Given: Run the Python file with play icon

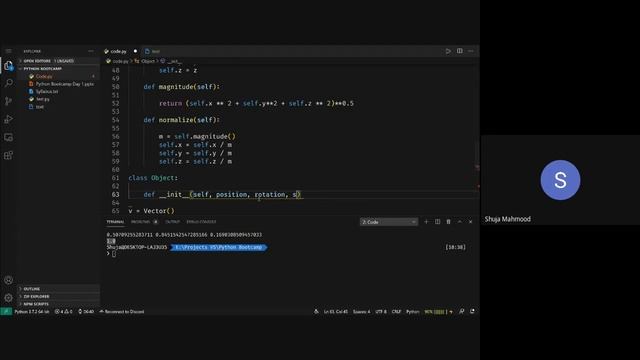Looking at the screenshot, I should pos(448,51).
